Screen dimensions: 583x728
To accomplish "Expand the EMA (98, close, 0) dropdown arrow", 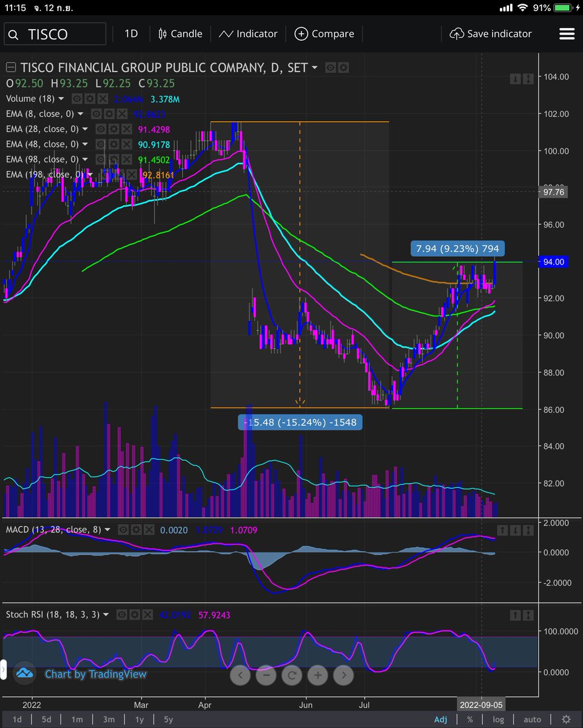I will click(86, 159).
